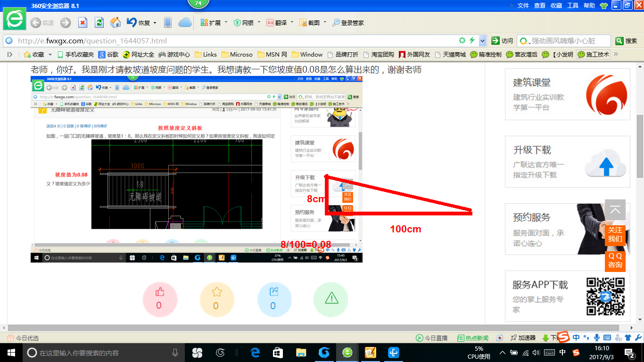Click the forward navigation arrow
This screenshot has height=362, width=644.
pos(66,23)
